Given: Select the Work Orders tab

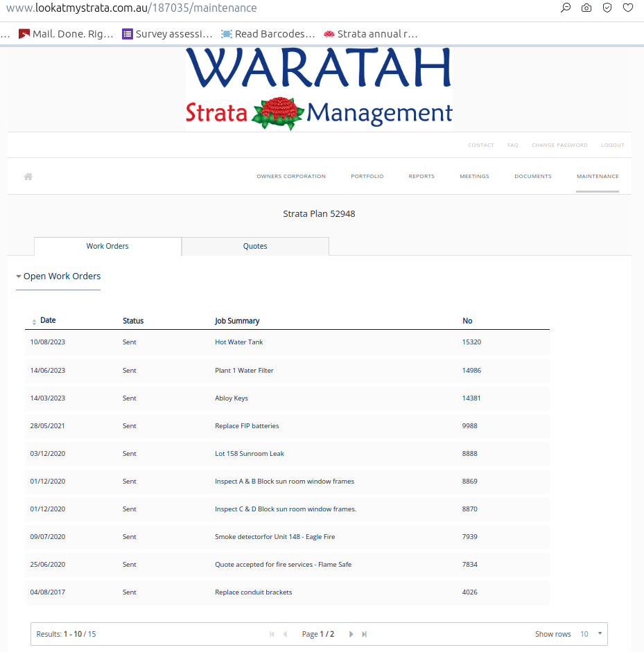Looking at the screenshot, I should click(x=107, y=247).
